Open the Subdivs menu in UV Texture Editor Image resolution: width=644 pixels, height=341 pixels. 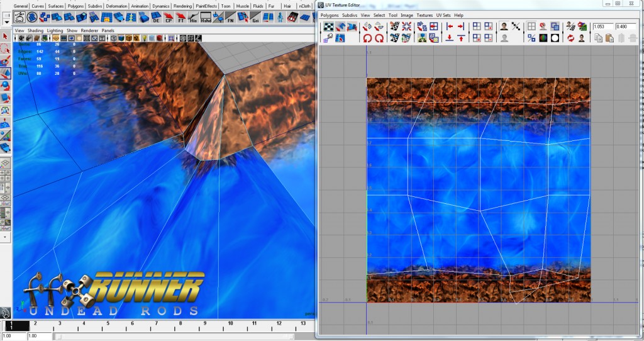[350, 15]
